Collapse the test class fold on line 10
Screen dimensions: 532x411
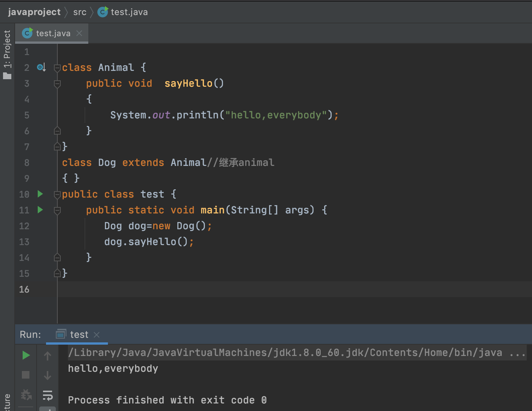click(57, 195)
